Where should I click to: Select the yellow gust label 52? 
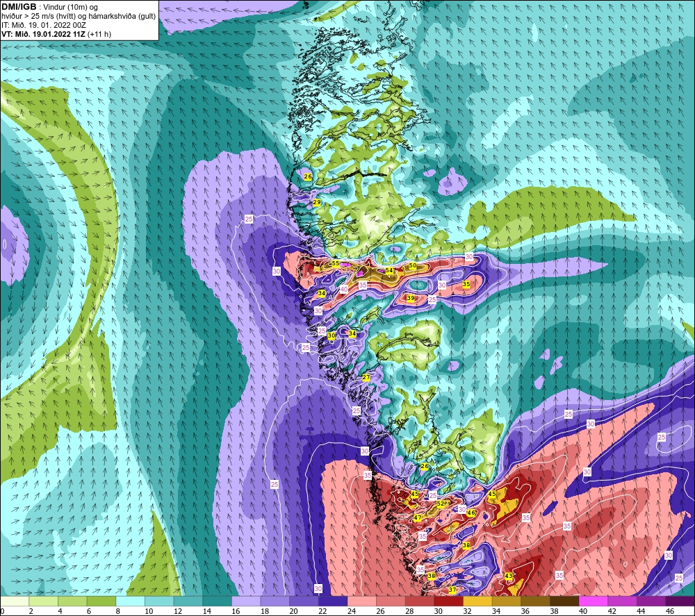tap(440, 503)
